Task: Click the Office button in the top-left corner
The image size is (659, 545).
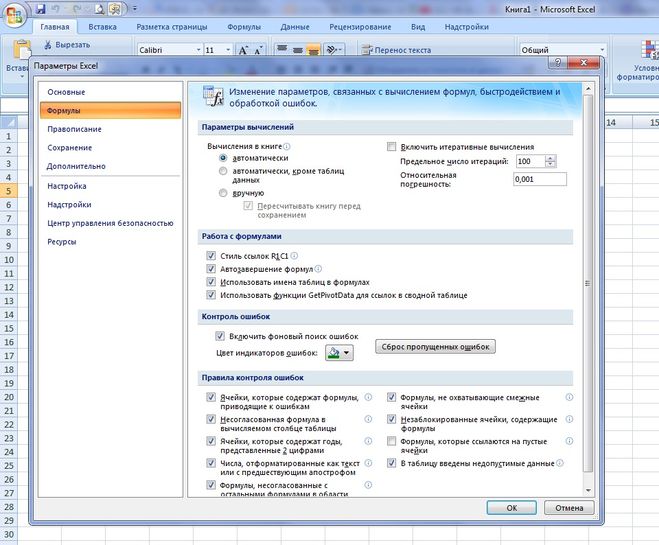Action: point(14,16)
